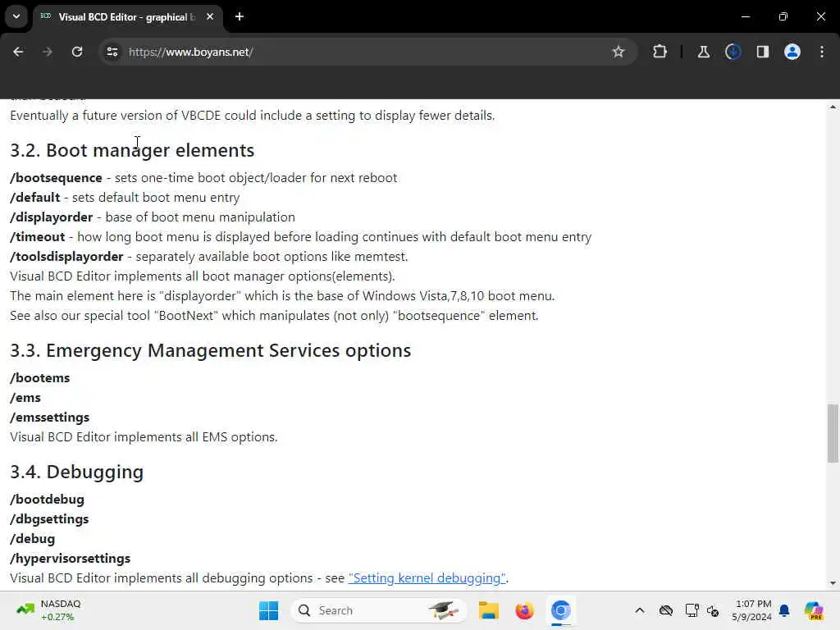Click the /debug option text

coord(32,539)
